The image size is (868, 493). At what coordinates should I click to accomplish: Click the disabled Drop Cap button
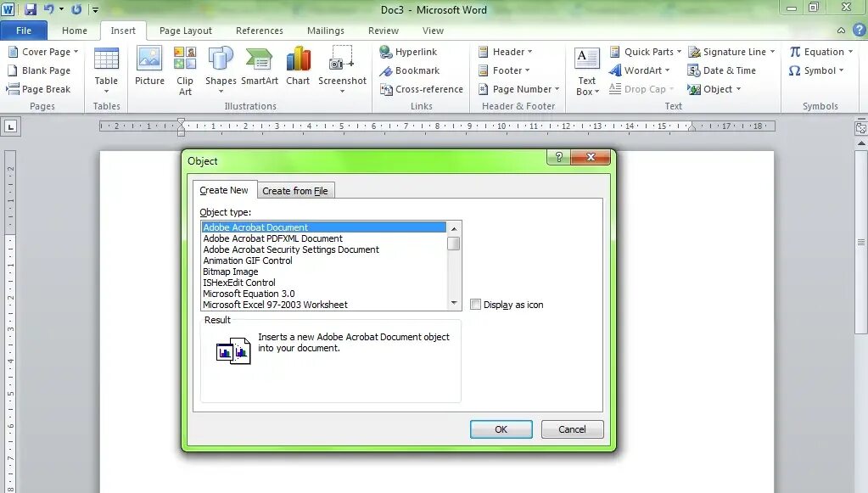tap(641, 89)
